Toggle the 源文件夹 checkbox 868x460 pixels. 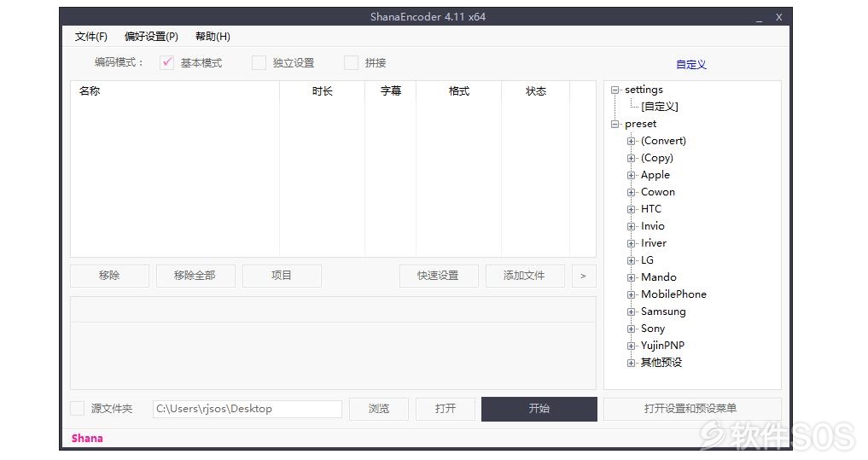(78, 409)
